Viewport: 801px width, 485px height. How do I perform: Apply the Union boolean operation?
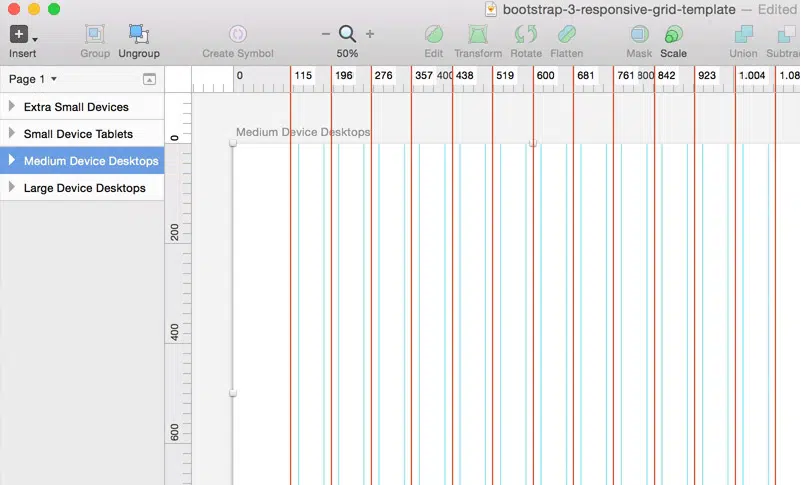pos(743,35)
